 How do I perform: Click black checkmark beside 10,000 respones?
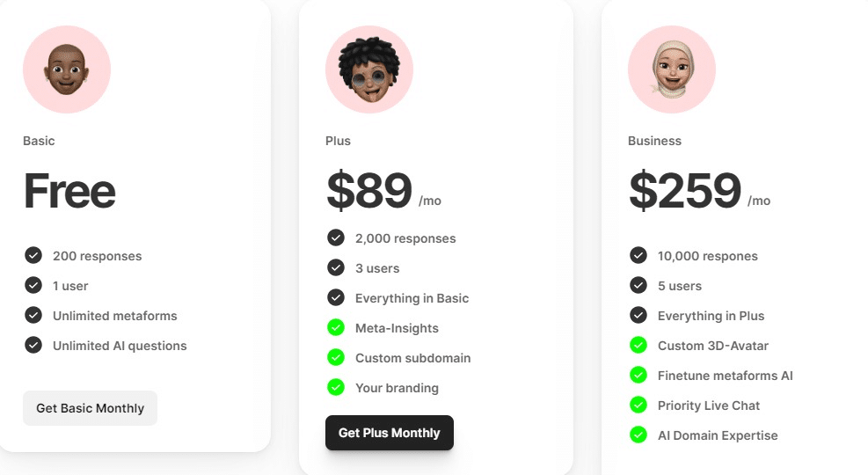(x=638, y=256)
